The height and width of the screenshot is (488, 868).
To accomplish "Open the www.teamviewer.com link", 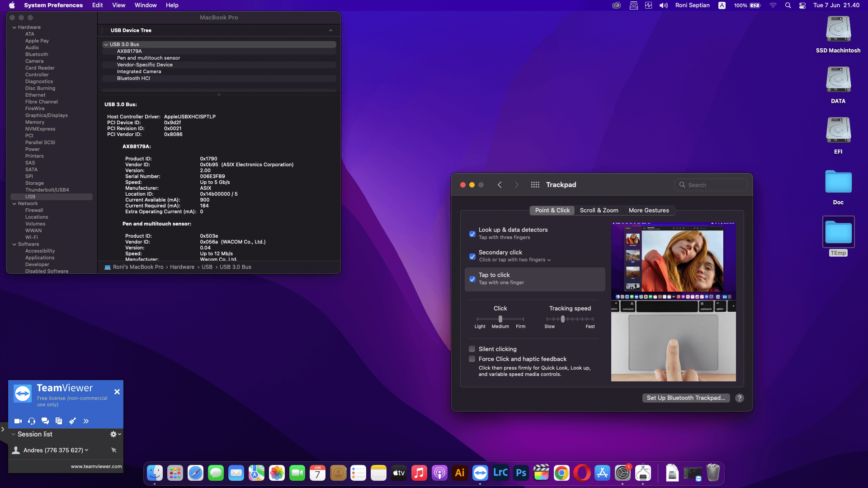I will (96, 466).
